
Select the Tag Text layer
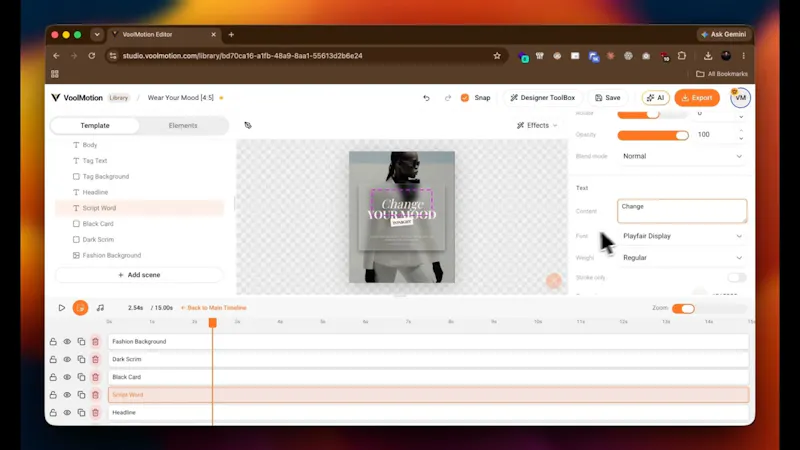(x=139, y=161)
